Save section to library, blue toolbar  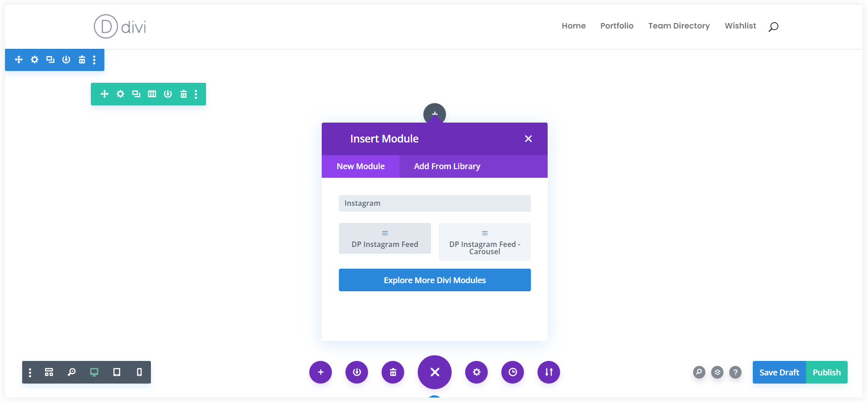tap(66, 60)
